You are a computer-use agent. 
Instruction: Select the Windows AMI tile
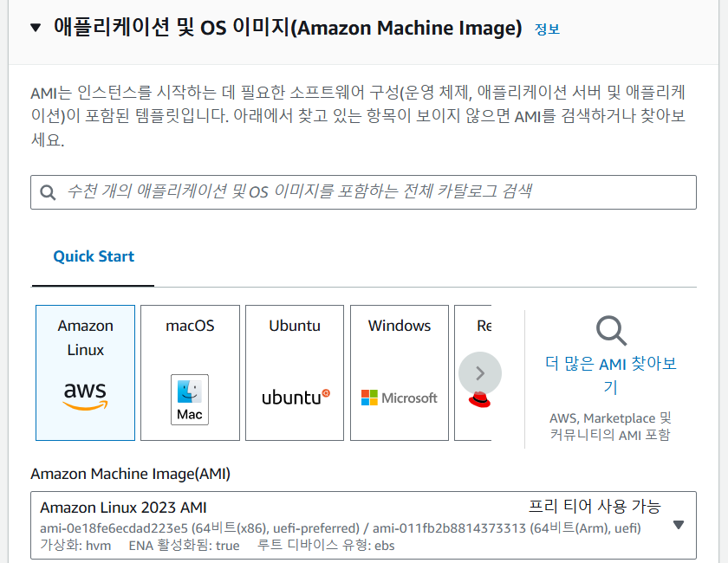[400, 372]
